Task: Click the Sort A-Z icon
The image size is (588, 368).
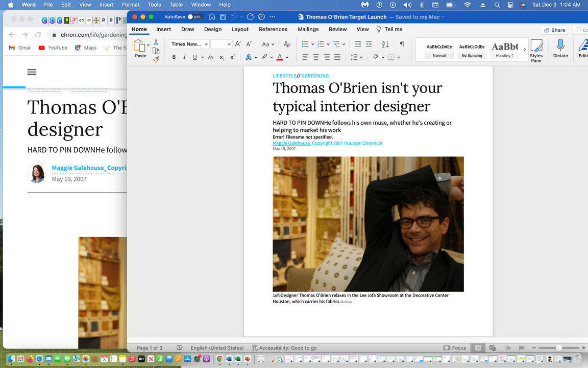Action: coord(385,44)
